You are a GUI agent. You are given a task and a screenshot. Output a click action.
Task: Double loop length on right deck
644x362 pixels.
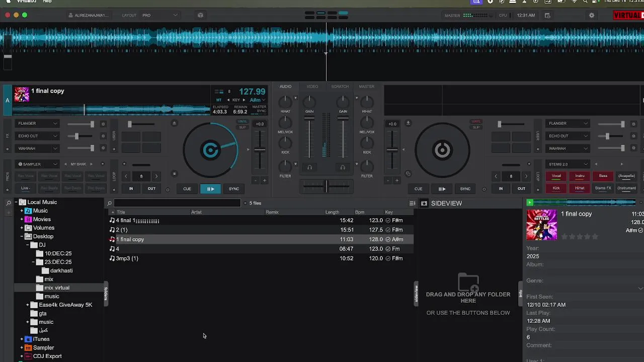tap(526, 176)
